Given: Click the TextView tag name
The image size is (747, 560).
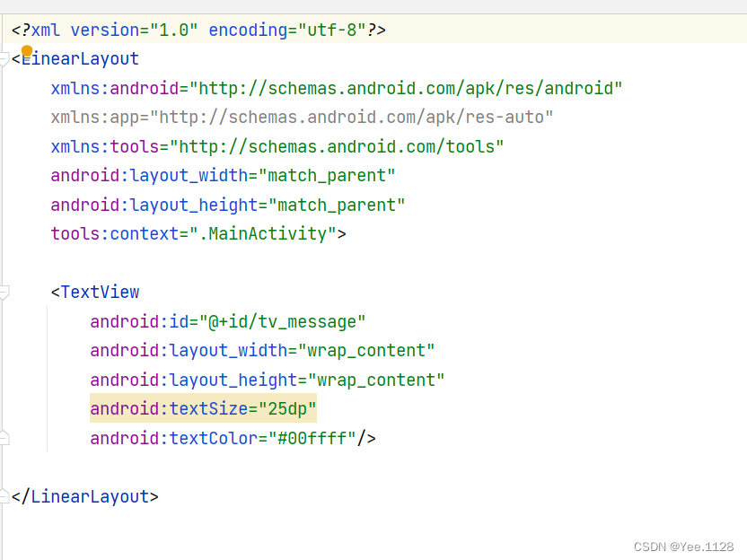Looking at the screenshot, I should click(x=100, y=293).
